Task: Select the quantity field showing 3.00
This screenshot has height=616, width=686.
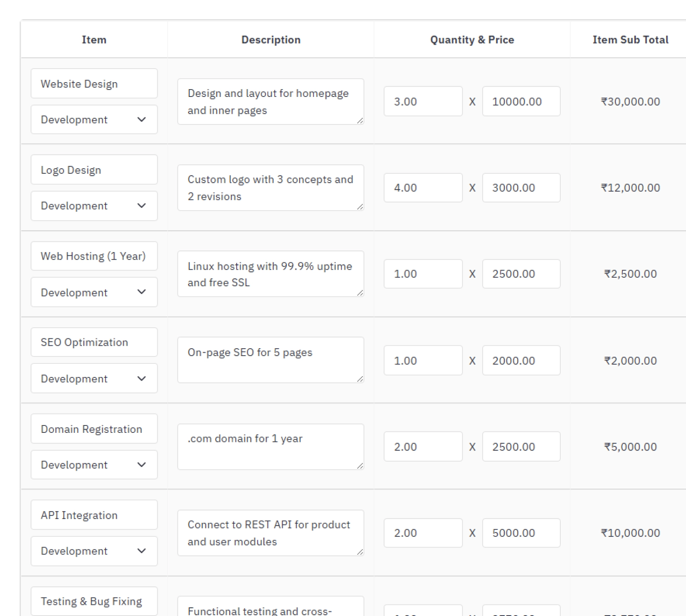Action: coord(423,101)
